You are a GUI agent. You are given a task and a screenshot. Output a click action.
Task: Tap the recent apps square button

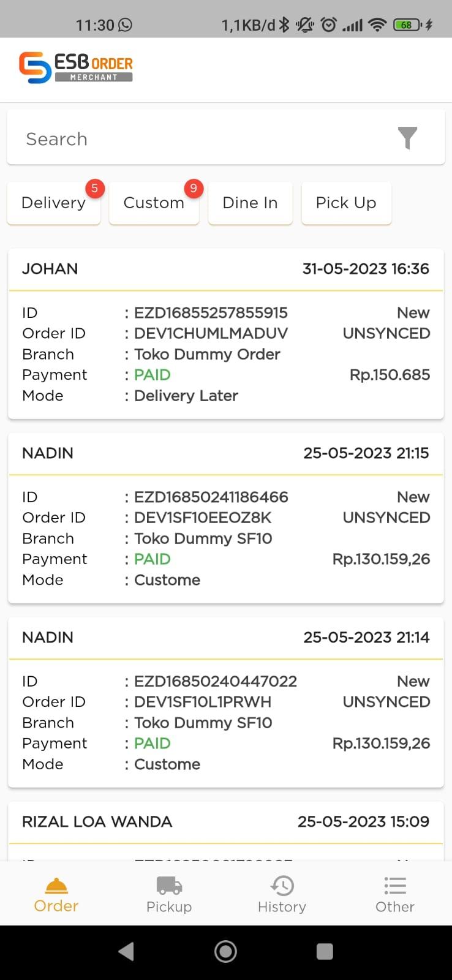(x=325, y=951)
